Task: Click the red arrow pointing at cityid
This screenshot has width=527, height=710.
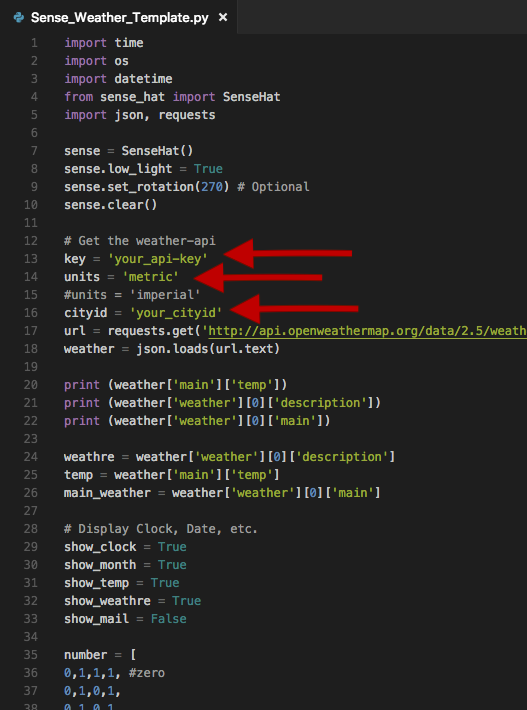Action: click(294, 309)
